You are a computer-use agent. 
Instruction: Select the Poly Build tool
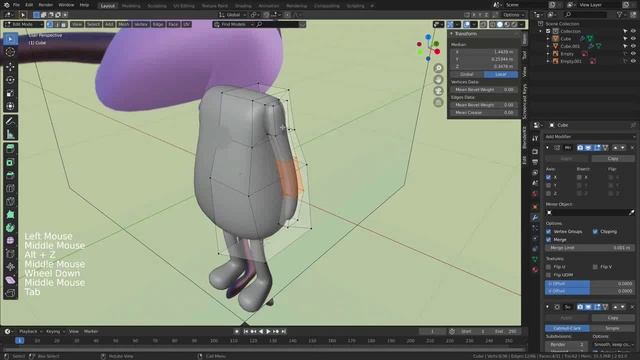10,214
